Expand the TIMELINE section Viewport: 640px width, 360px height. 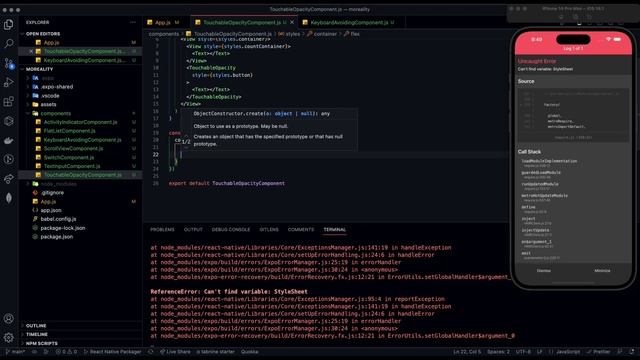click(37, 334)
